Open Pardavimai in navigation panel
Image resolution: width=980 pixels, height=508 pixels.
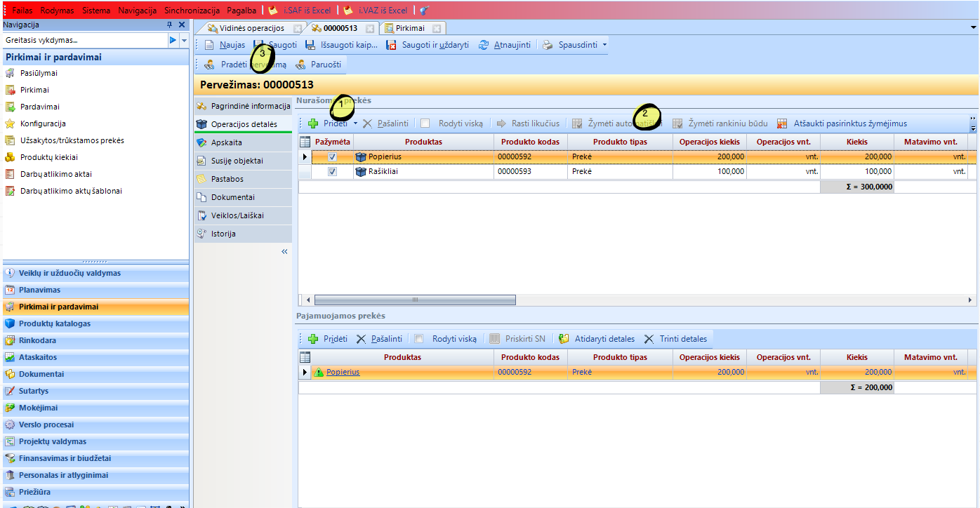tap(39, 107)
